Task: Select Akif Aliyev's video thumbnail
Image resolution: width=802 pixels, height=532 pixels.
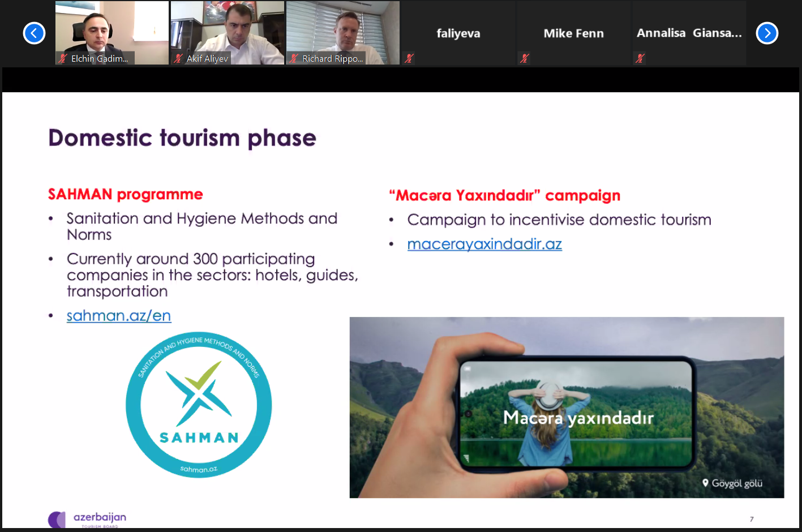Action: coord(228,33)
